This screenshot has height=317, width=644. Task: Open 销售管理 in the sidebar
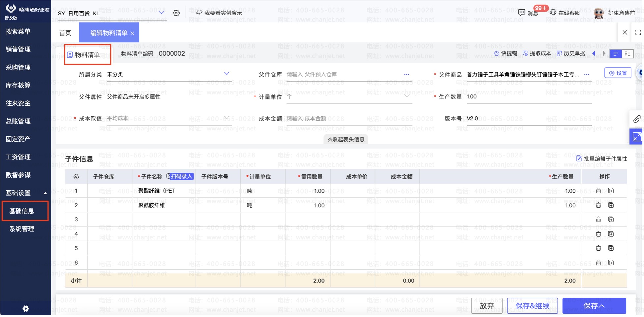click(x=18, y=49)
